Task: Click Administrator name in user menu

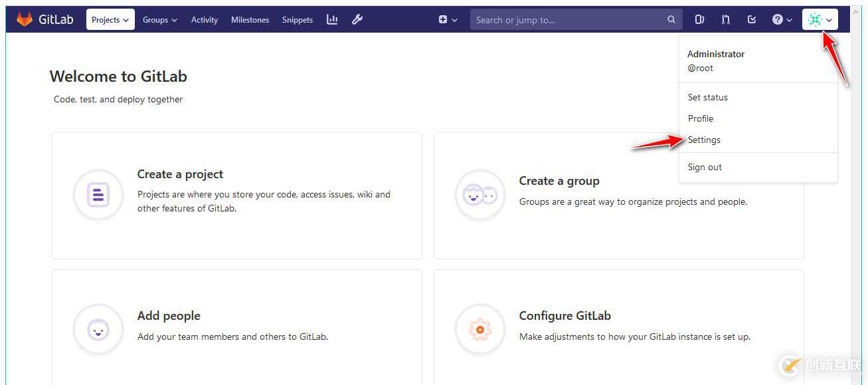Action: coord(716,54)
